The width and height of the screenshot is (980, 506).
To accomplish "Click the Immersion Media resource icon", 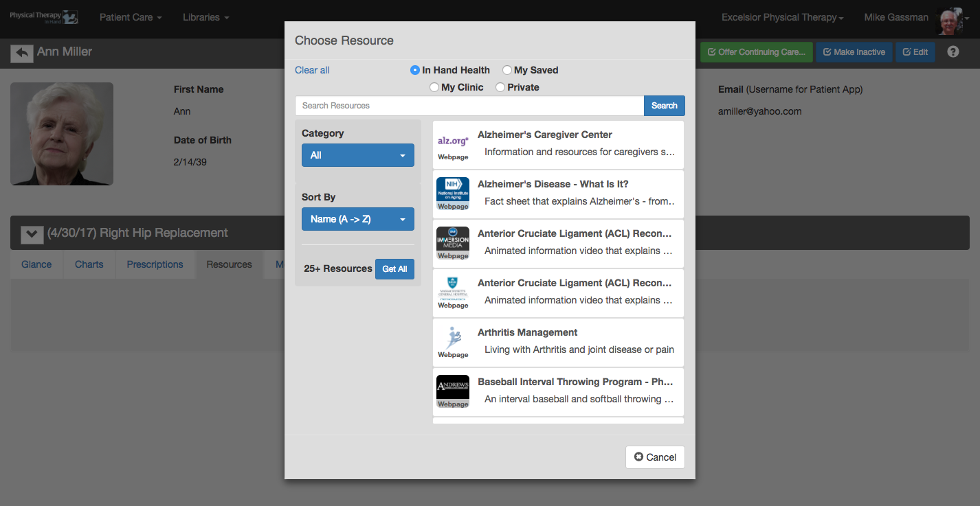I will (453, 240).
